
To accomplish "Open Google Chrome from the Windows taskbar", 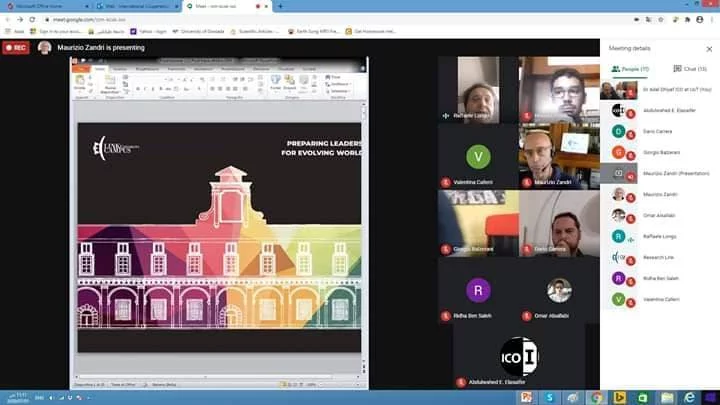I will [595, 397].
